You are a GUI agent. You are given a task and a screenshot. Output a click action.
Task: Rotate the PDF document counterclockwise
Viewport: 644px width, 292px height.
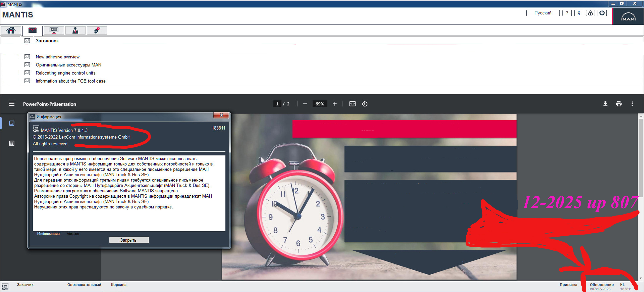tap(364, 104)
